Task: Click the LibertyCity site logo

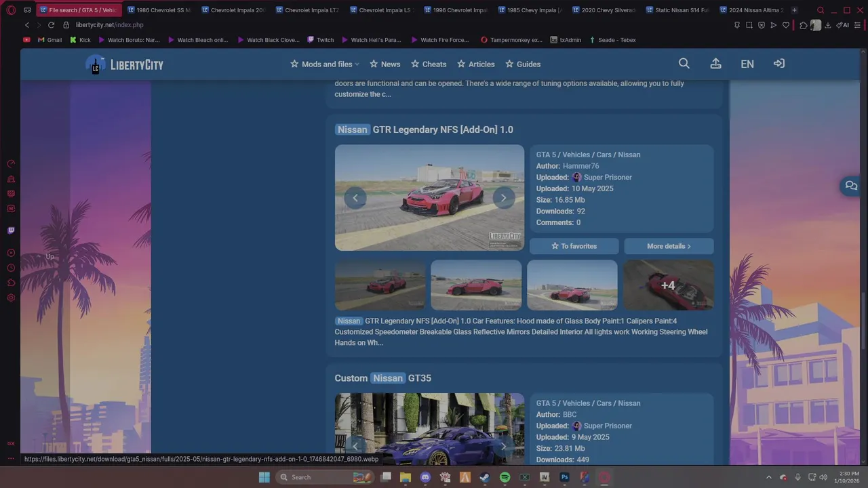Action: coord(125,64)
